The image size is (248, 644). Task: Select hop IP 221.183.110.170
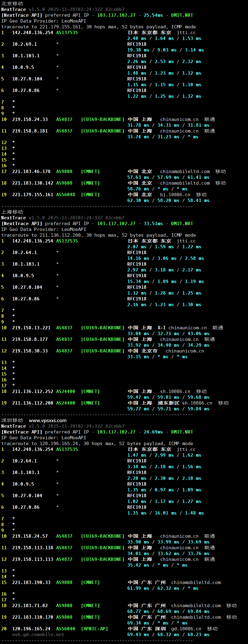pyautogui.click(x=33, y=617)
